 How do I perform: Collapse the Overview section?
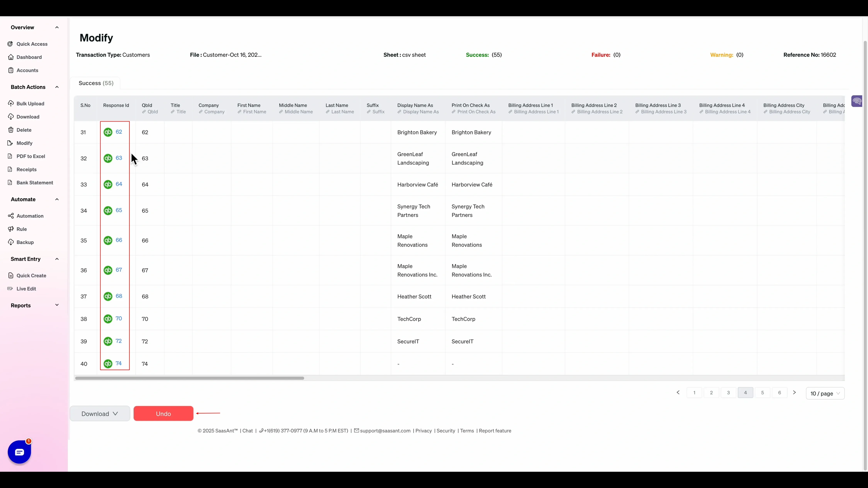point(57,27)
